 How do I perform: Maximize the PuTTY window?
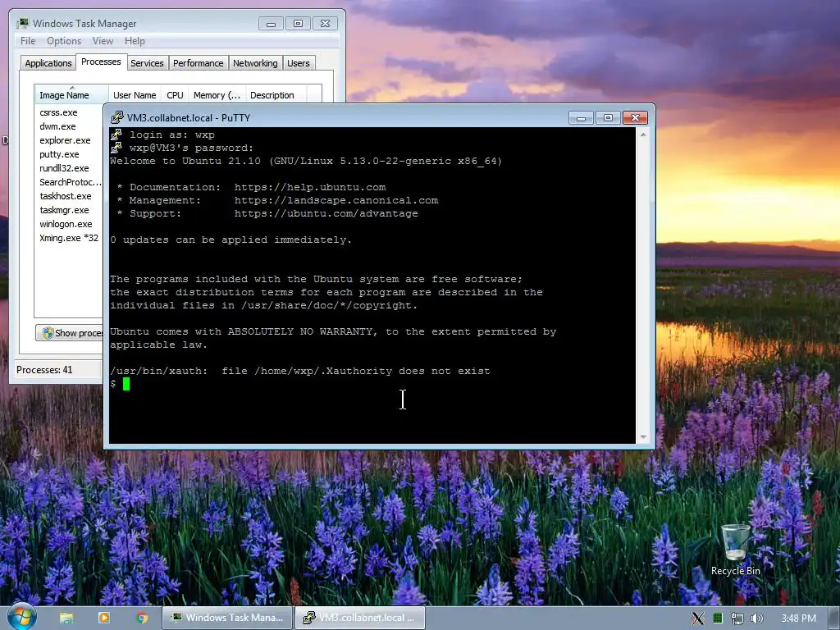(x=608, y=117)
